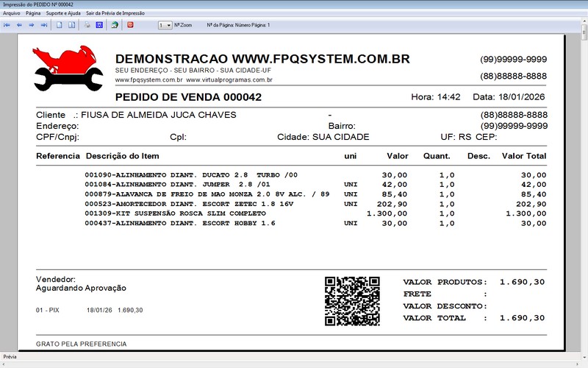Click GRATO PELA PREFERENCIA footer text
588x368 pixels.
(x=82, y=344)
